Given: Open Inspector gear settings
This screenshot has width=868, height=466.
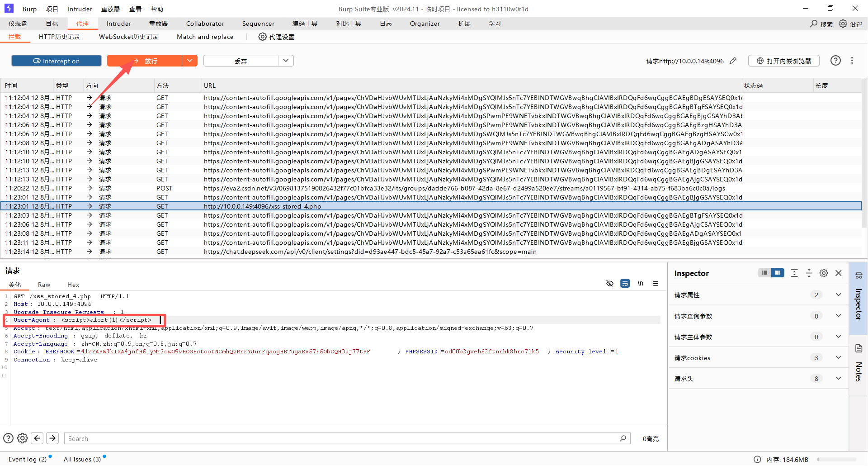Looking at the screenshot, I should click(824, 273).
